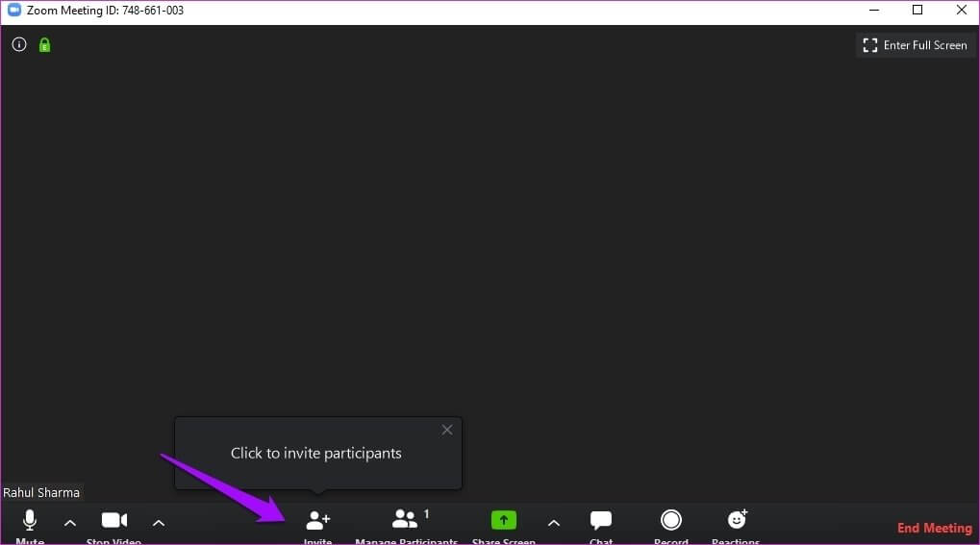Mute the microphone
Screen dimensions: 980x545
30,525
